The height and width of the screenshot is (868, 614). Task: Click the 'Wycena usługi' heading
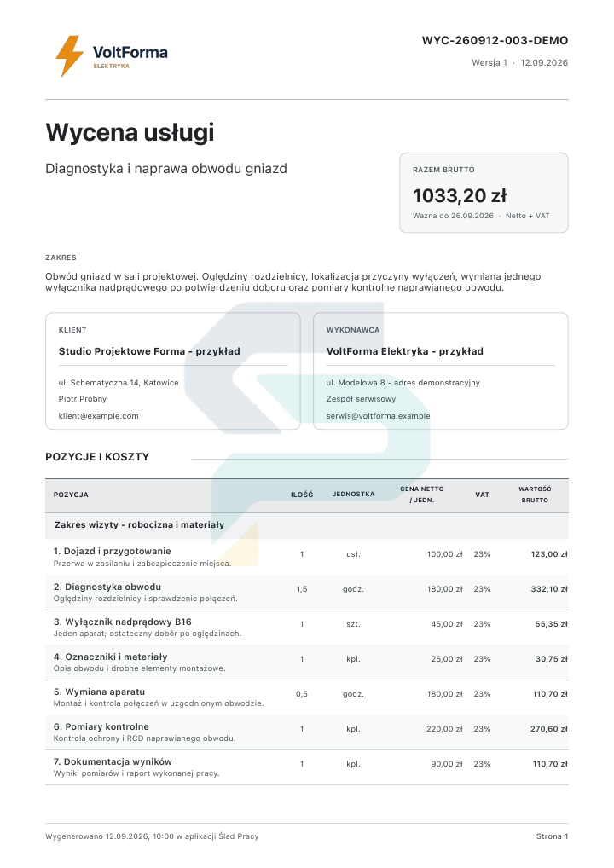click(x=130, y=132)
